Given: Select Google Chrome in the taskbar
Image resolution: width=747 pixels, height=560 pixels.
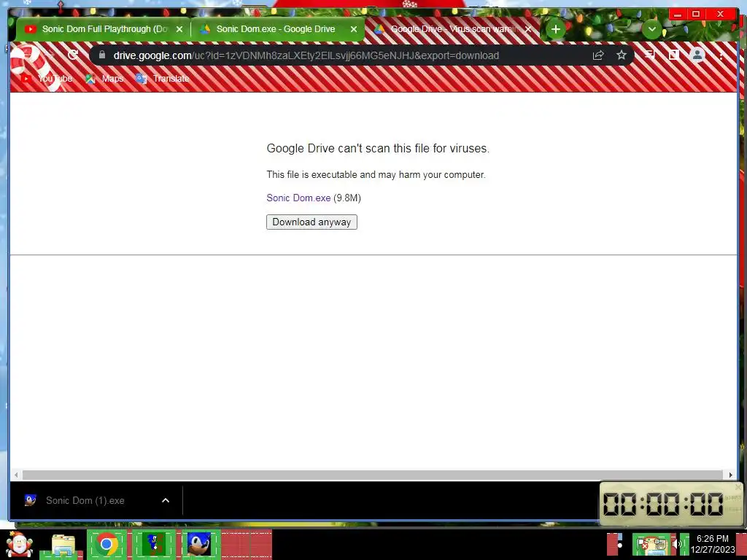Looking at the screenshot, I should pyautogui.click(x=107, y=544).
